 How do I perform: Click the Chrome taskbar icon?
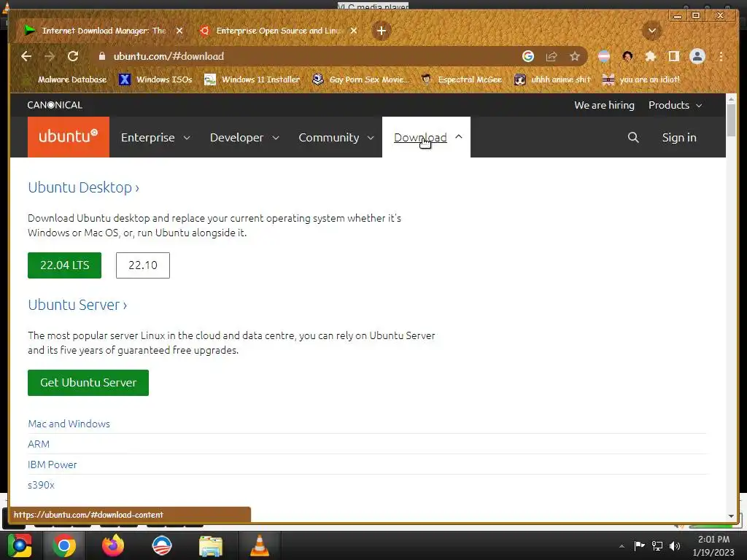[x=64, y=545]
